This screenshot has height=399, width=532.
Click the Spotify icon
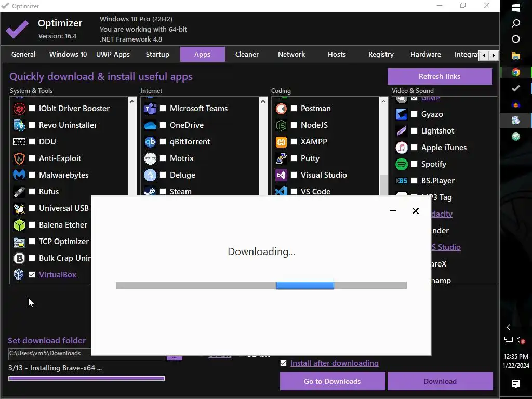coord(402,164)
